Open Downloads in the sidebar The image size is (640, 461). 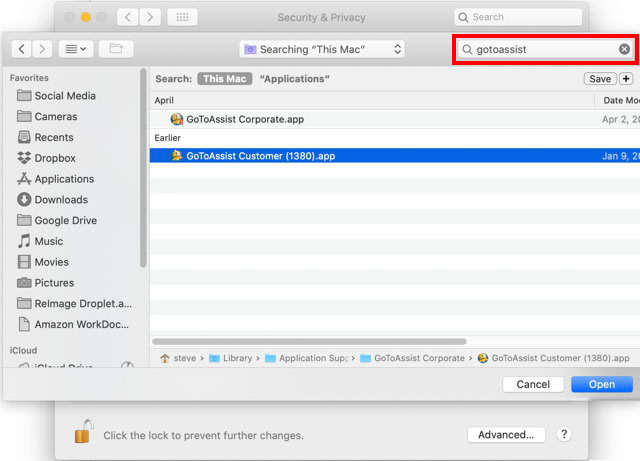pos(53,200)
